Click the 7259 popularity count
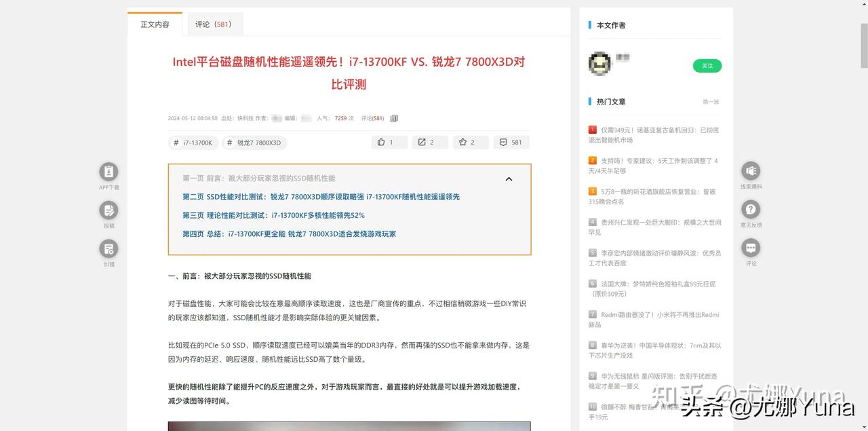Screen dimensions: 868x431 [340, 118]
